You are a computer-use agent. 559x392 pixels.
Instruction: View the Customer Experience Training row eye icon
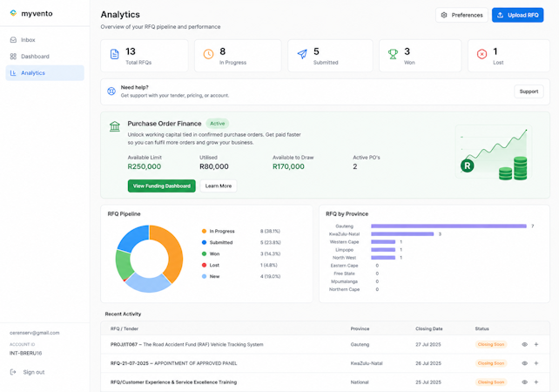click(524, 382)
